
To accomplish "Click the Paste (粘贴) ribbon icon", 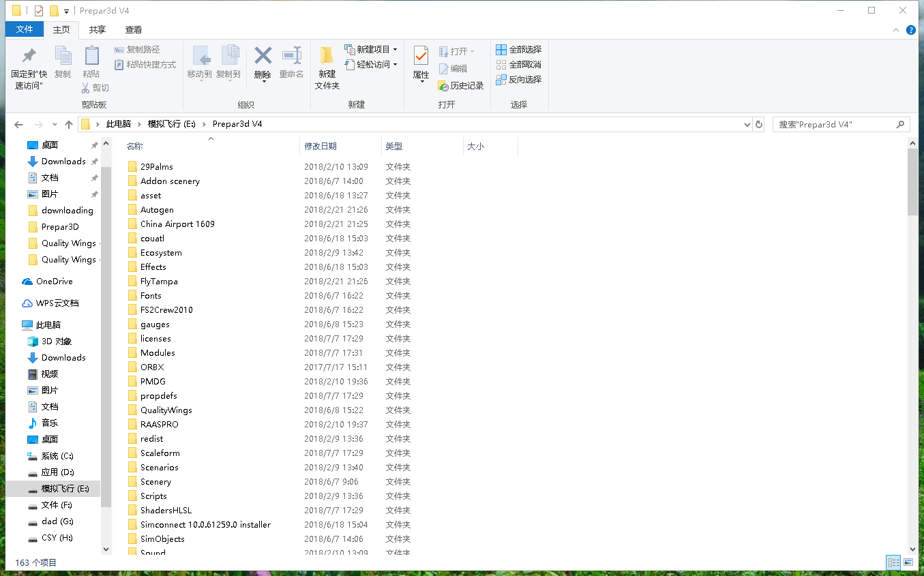I will tap(91, 56).
